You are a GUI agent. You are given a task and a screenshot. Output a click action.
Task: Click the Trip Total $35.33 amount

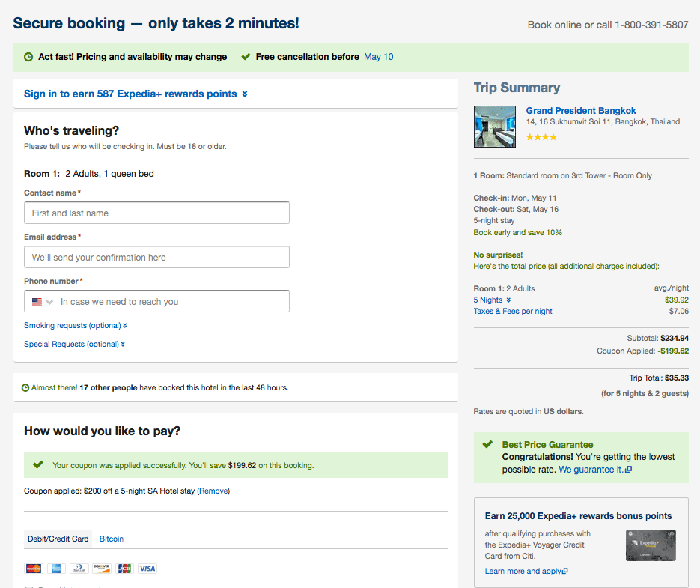click(676, 378)
